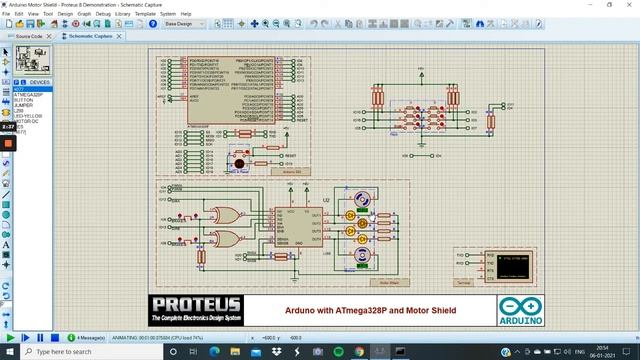Cut the selection with the scissors icon
This screenshot has width=640, height=360.
(338, 24)
